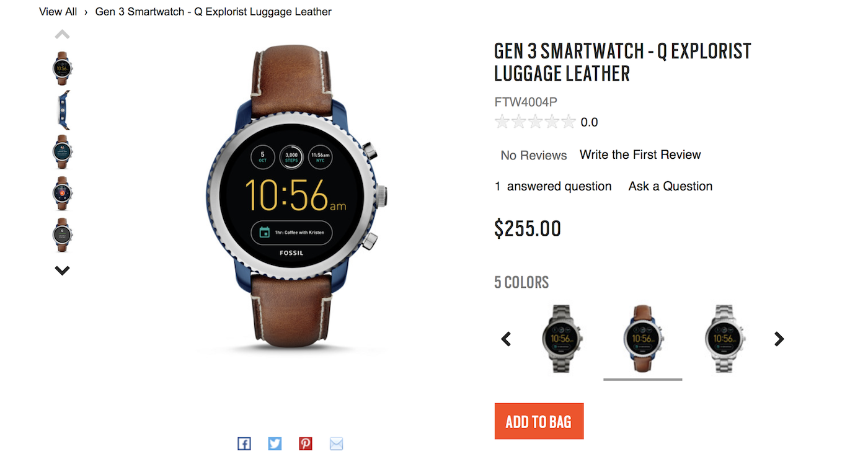Click the Add to Bag button
Image resolution: width=868 pixels, height=469 pixels.
coord(539,421)
